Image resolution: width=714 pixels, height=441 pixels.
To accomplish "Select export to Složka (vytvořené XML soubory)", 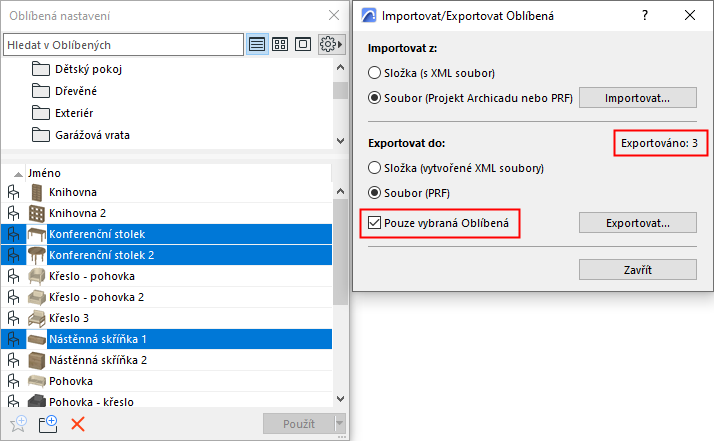I will (x=375, y=168).
